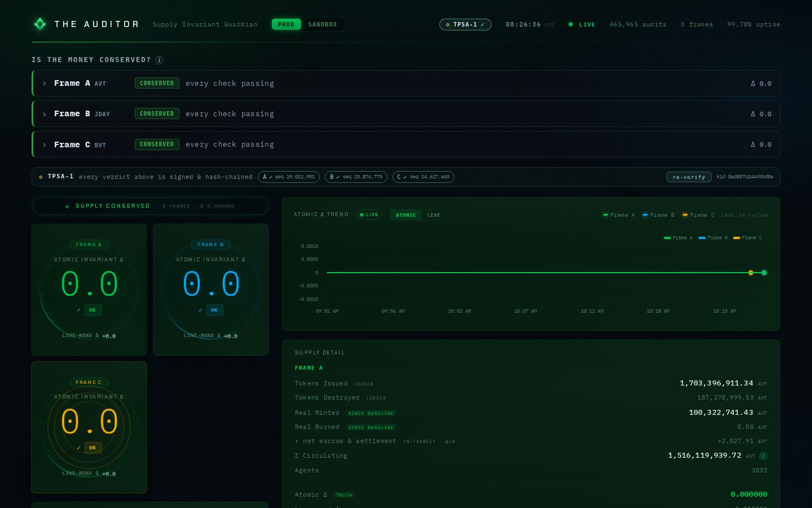Click the OK badge in the Frame C gauge
Screen dimensions: 812x508
pos(92,448)
